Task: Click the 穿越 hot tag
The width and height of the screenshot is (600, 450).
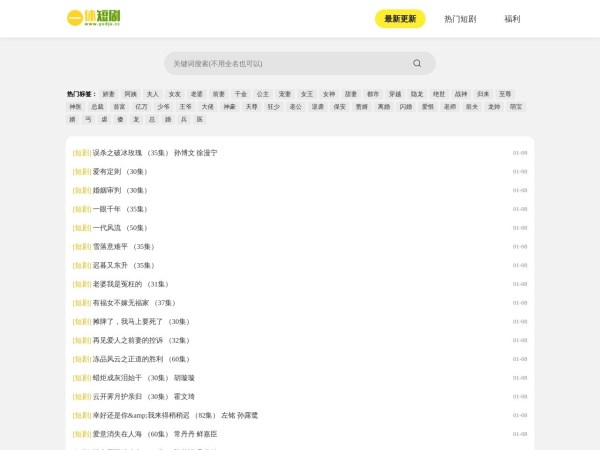Action: coord(395,93)
